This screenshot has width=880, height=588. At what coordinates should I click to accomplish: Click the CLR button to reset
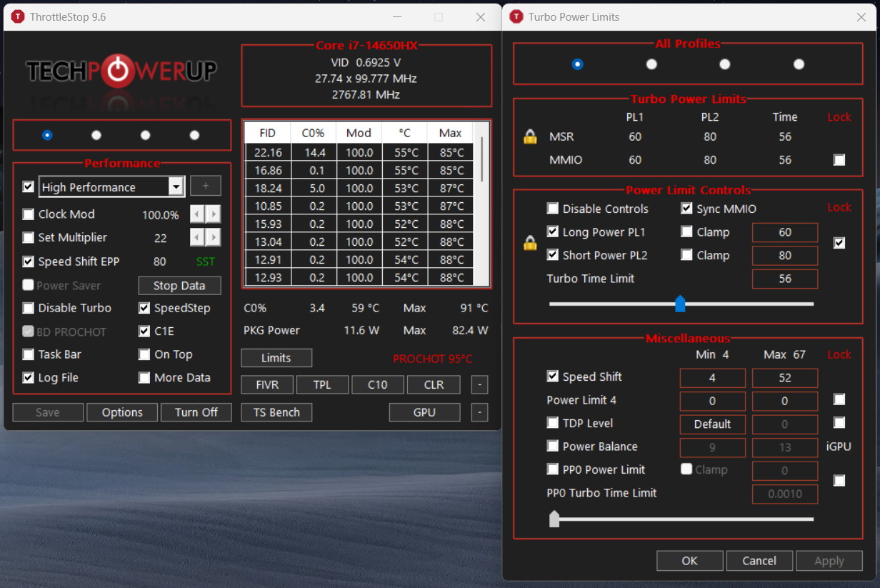434,384
